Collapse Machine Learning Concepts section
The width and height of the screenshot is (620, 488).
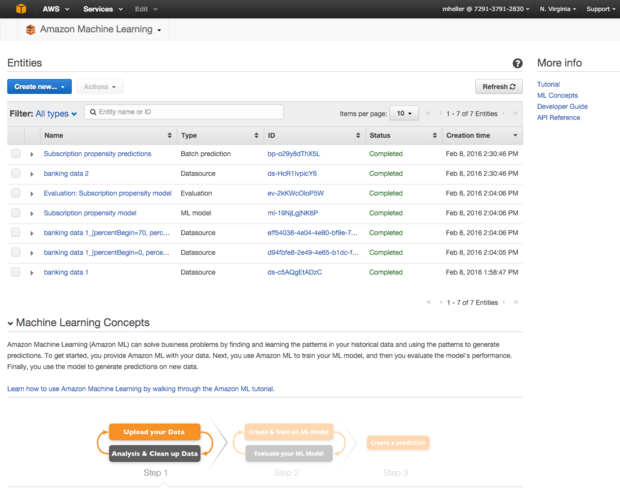pyautogui.click(x=10, y=323)
